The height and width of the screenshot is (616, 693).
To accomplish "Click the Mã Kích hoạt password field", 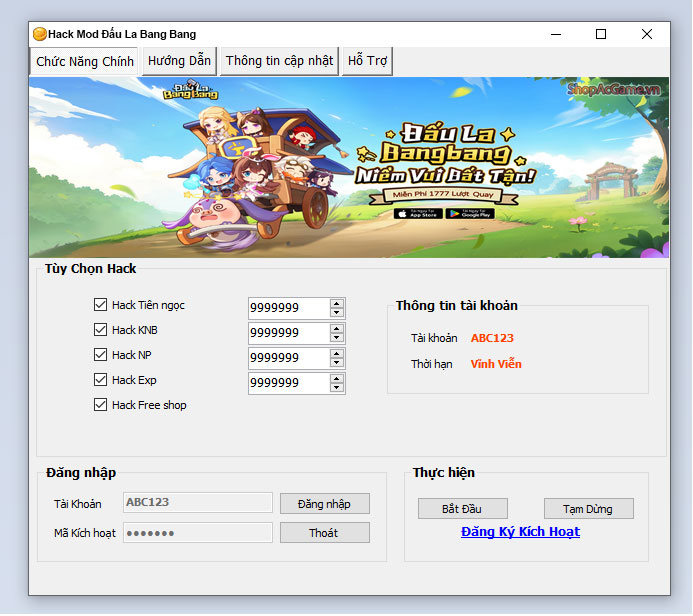I will (198, 532).
